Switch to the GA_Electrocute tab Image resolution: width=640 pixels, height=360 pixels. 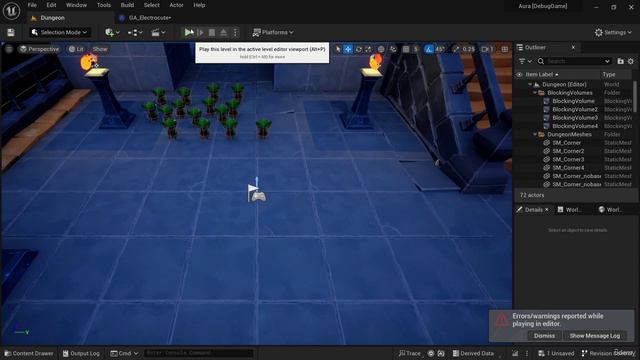click(x=150, y=18)
